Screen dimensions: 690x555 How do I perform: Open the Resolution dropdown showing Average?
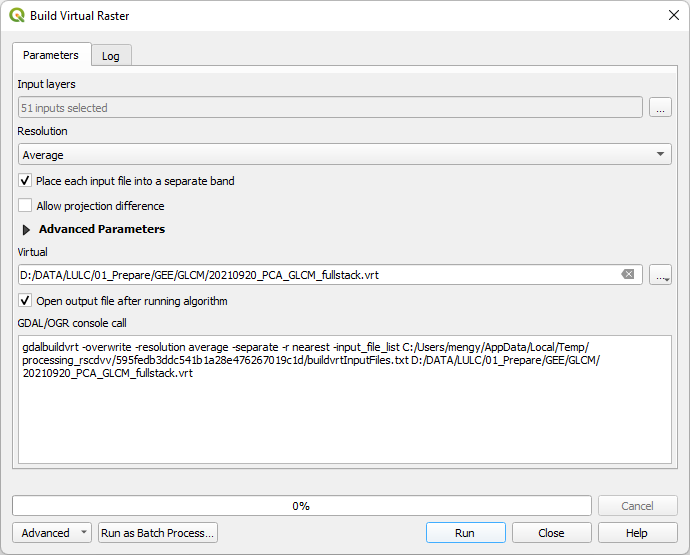(x=345, y=154)
